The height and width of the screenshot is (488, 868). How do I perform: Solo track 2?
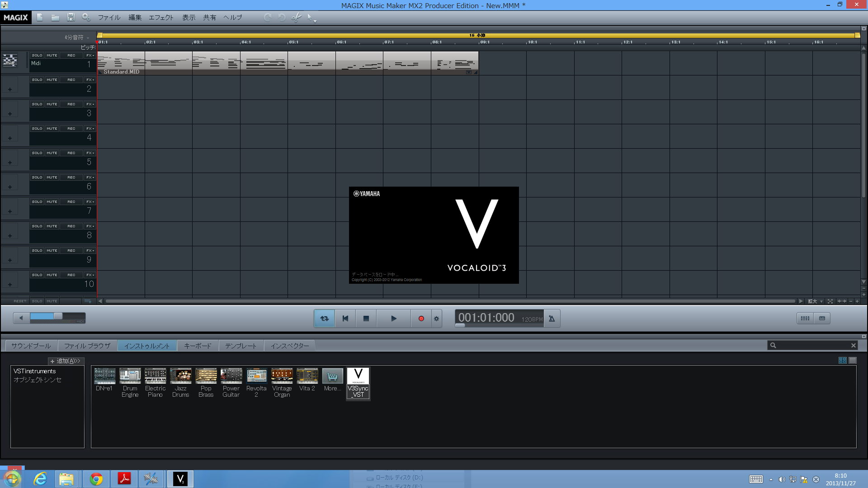37,80
